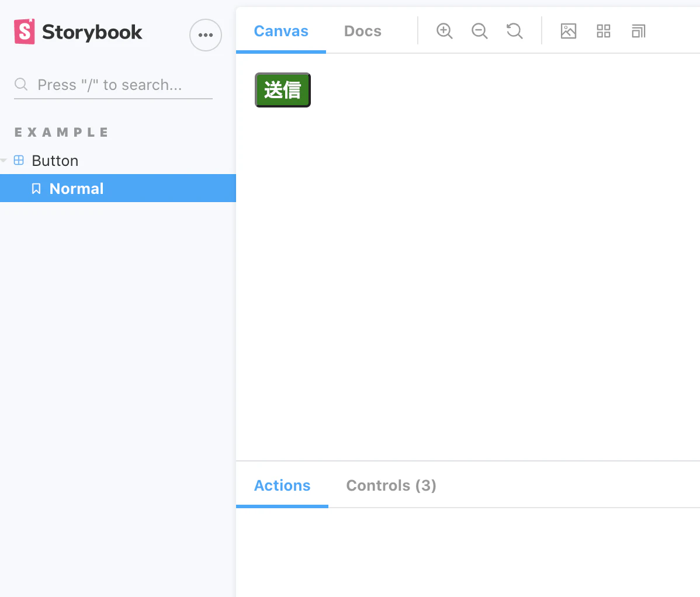
Task: Focus the search stories field
Action: [113, 85]
